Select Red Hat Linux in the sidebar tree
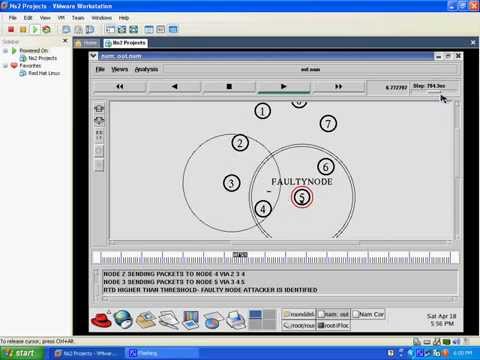The height and width of the screenshot is (360, 480). coord(40,73)
